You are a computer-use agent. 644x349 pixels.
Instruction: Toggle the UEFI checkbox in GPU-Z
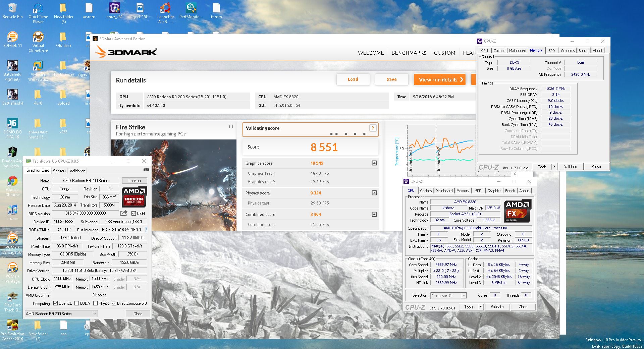(x=134, y=213)
